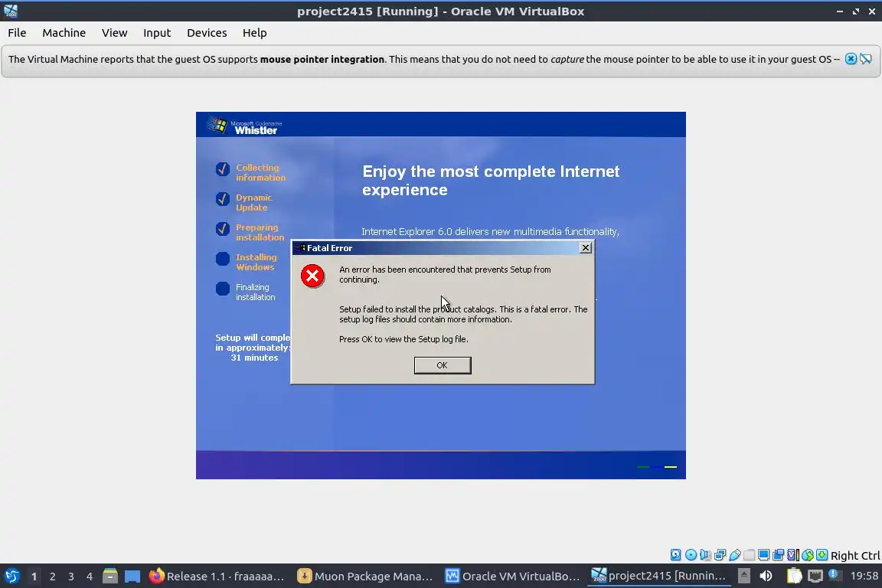Click the removable media eject tray icon

click(x=743, y=576)
